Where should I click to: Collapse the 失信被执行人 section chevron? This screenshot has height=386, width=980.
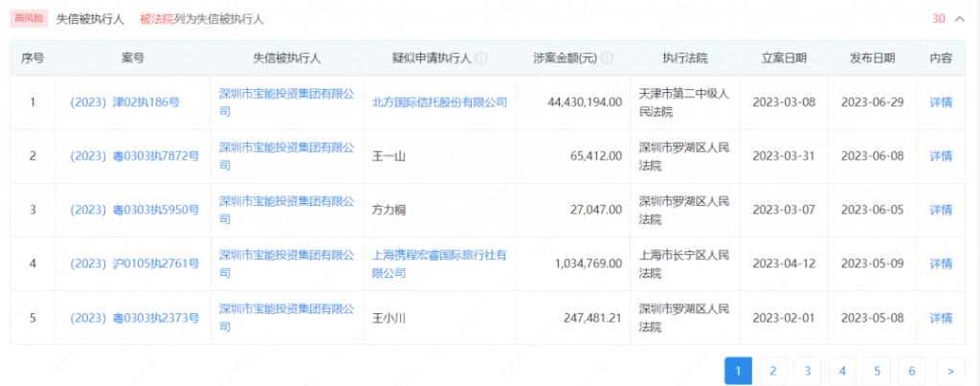[x=960, y=19]
